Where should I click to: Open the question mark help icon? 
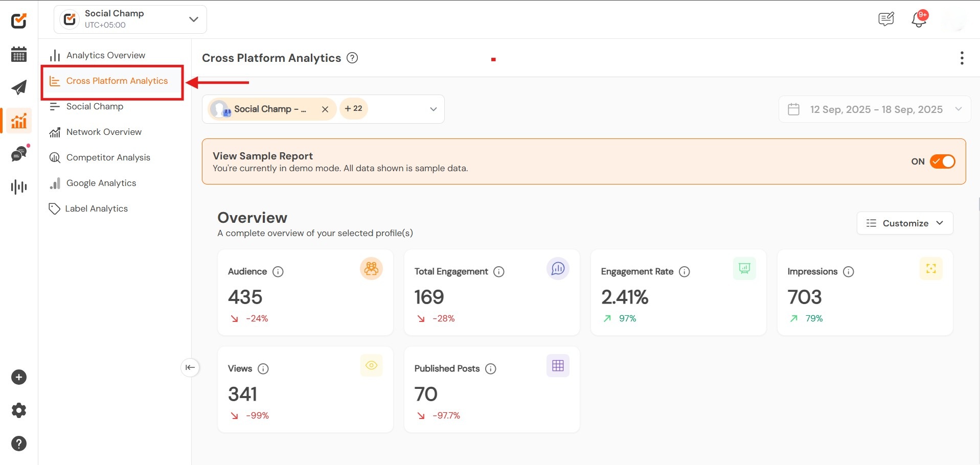point(19,444)
